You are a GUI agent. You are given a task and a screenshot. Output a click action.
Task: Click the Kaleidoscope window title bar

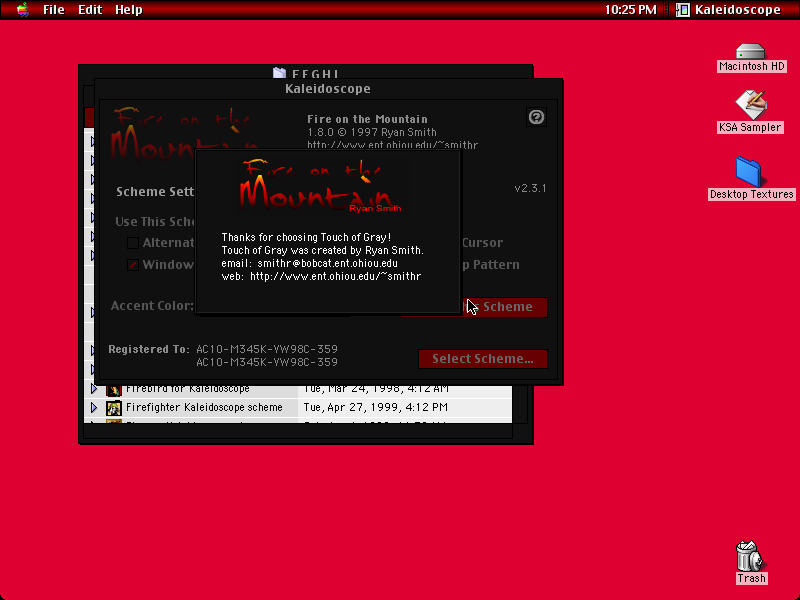tap(328, 89)
